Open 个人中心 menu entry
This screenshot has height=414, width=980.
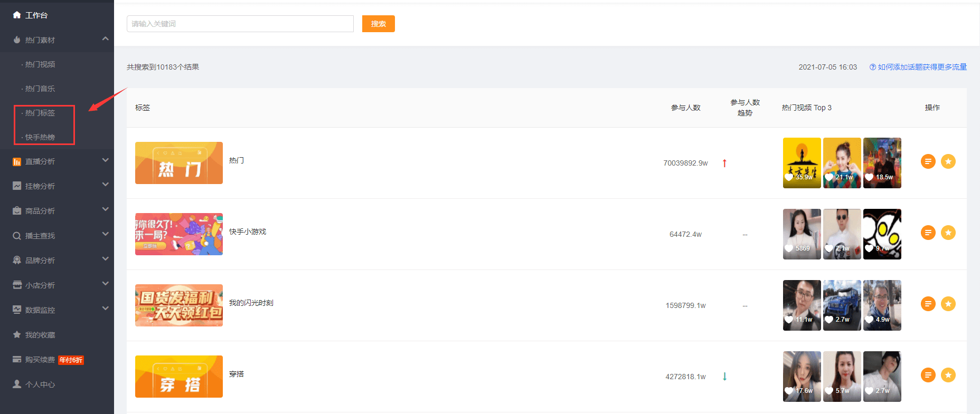click(40, 384)
